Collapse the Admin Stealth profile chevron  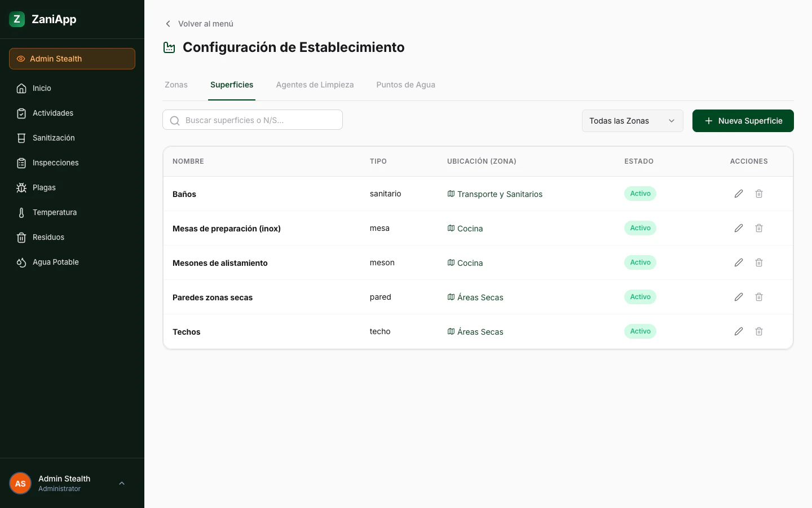[x=122, y=483]
